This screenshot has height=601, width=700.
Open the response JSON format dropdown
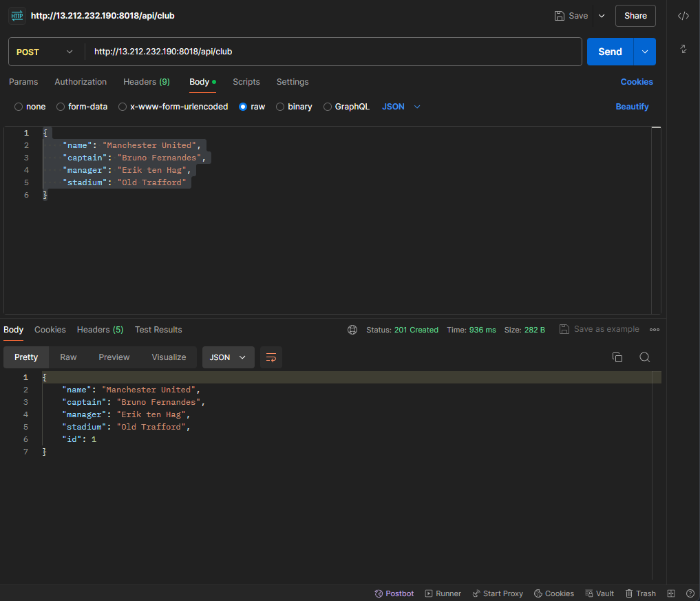click(x=228, y=357)
